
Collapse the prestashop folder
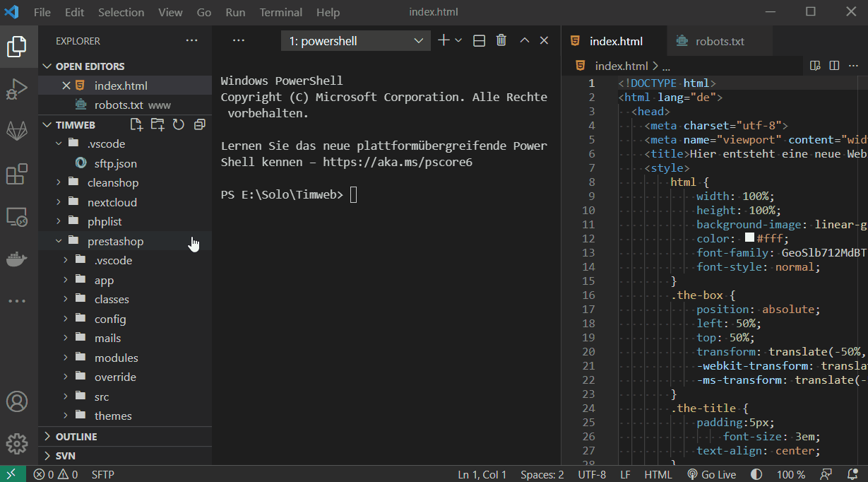click(x=125, y=241)
